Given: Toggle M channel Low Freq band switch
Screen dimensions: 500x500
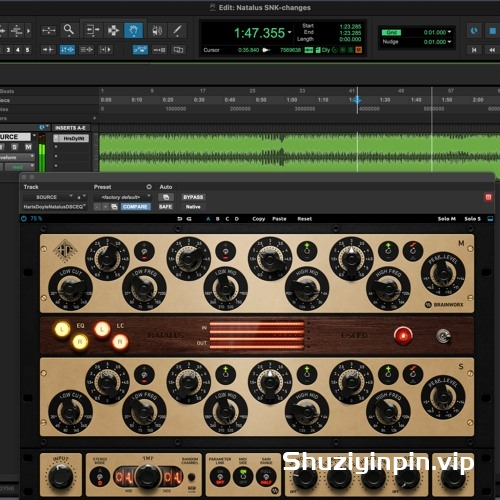Looking at the screenshot, I should coord(144,251).
